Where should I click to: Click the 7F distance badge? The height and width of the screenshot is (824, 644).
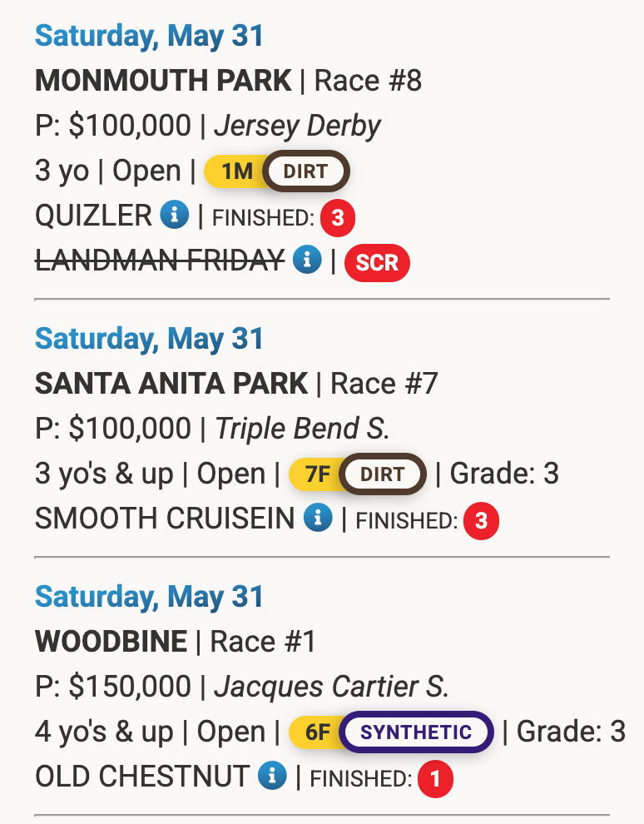point(317,474)
